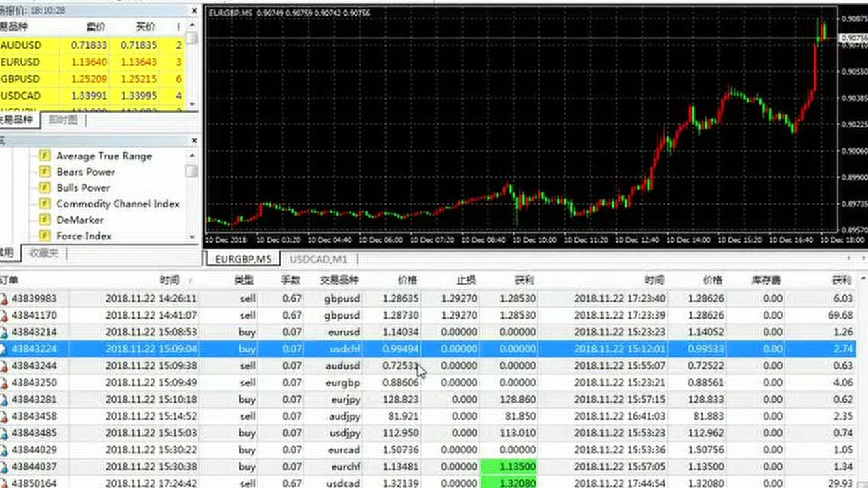
Task: Click the Bears Power indicator icon
Action: click(45, 172)
